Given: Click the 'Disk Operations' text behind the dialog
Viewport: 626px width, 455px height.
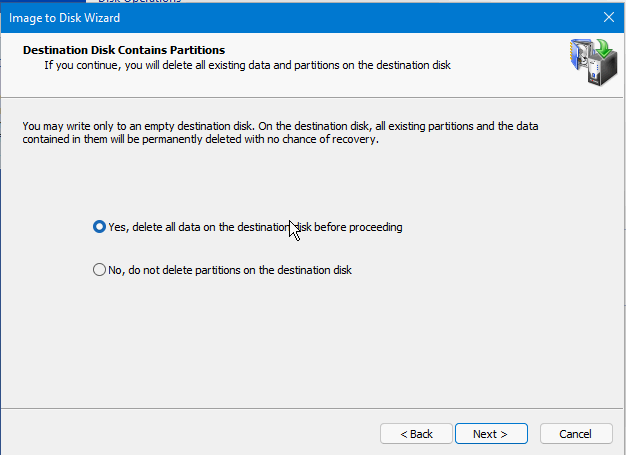Looking at the screenshot, I should coord(140,2).
